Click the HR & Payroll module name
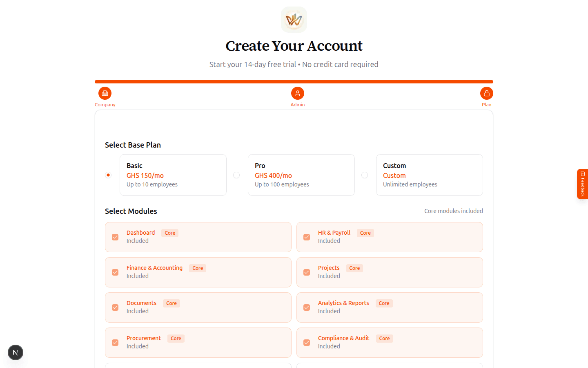 334,233
